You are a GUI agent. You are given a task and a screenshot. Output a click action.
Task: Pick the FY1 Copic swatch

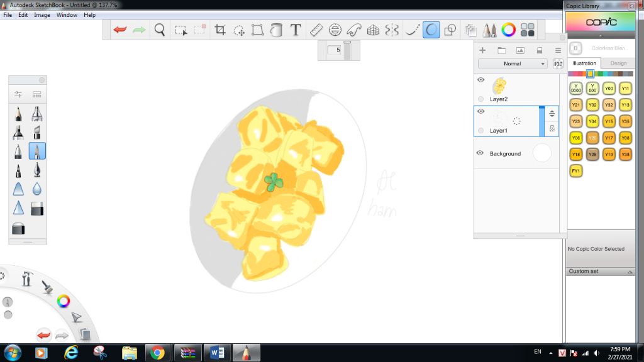576,171
